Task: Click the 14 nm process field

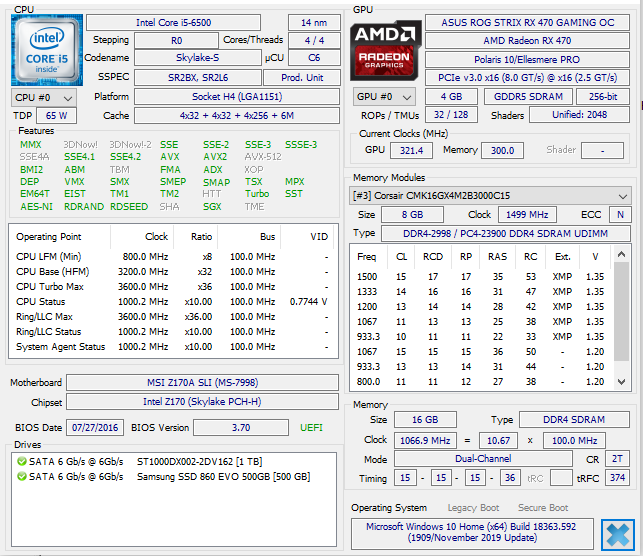Action: point(314,23)
